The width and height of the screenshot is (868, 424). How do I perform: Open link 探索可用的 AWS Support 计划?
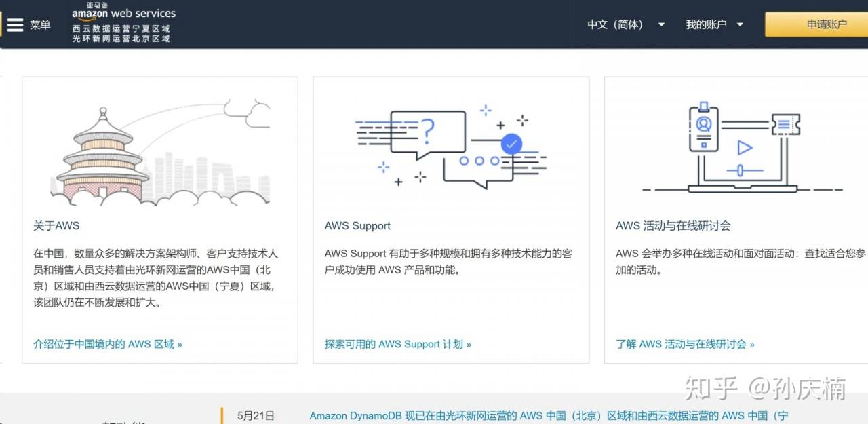(398, 344)
